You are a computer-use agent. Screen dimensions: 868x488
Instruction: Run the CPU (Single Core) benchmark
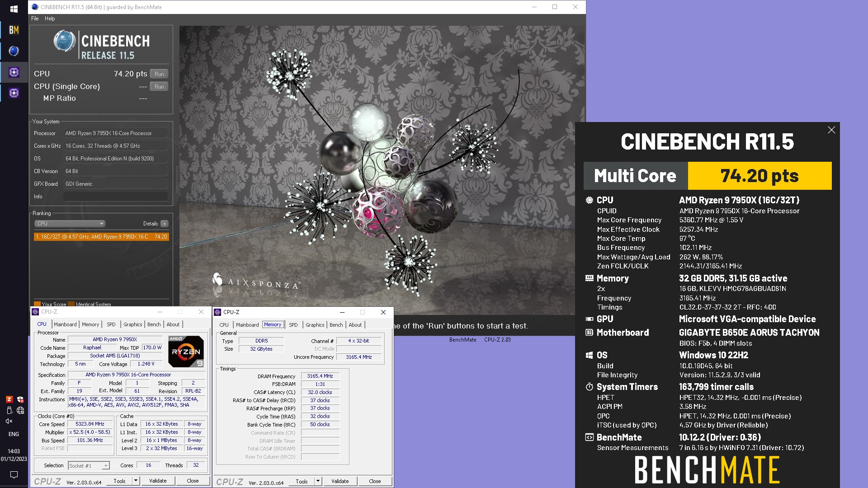pyautogui.click(x=159, y=86)
